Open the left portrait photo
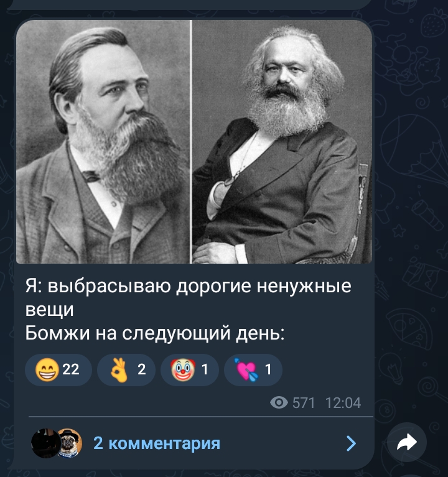This screenshot has height=477, width=448. click(x=103, y=142)
